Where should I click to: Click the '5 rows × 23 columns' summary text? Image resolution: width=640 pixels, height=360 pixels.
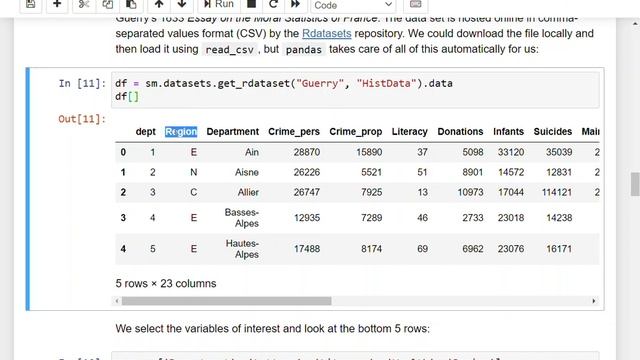(166, 284)
